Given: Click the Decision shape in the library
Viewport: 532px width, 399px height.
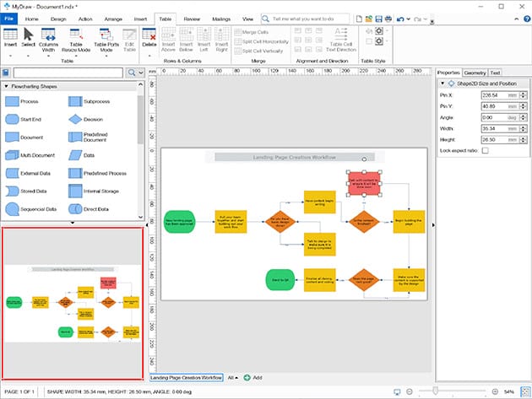Looking at the screenshot, I should click(x=75, y=119).
